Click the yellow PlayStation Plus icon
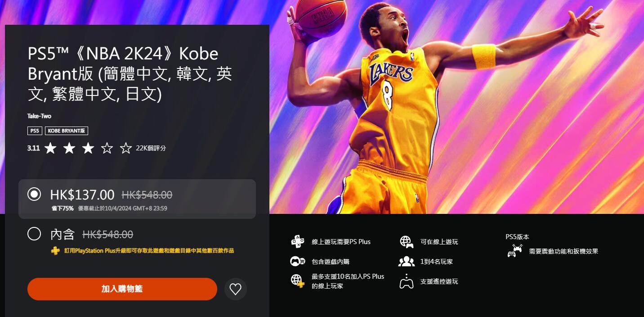 55,251
